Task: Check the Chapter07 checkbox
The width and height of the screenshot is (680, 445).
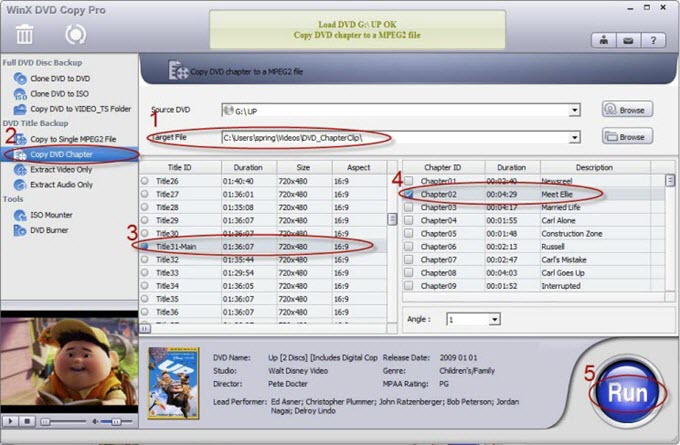Action: [x=409, y=259]
